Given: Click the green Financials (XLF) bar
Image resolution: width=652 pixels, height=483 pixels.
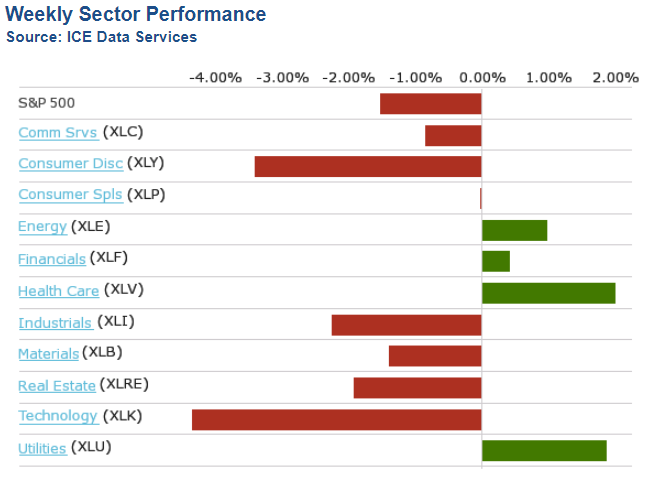Looking at the screenshot, I should coord(496,261).
